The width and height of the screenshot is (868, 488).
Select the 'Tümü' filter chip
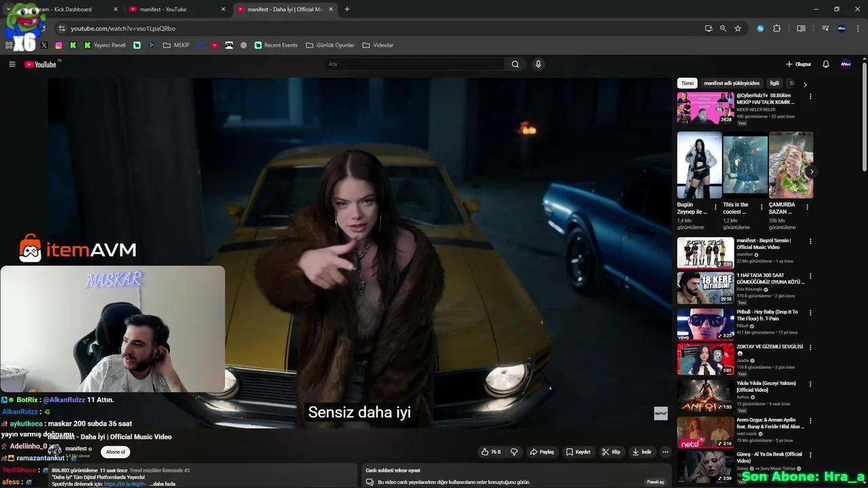(688, 83)
